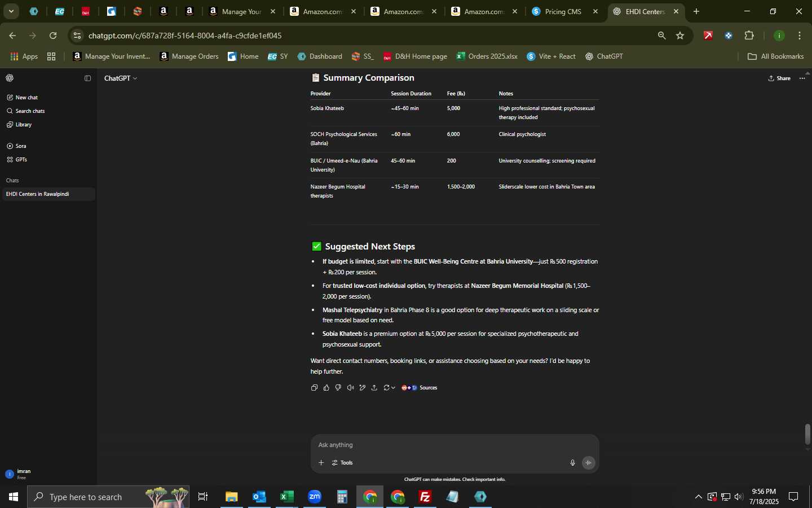Viewport: 812px width, 508px height.
Task: Close the Pricing CMS tab
Action: click(x=595, y=11)
